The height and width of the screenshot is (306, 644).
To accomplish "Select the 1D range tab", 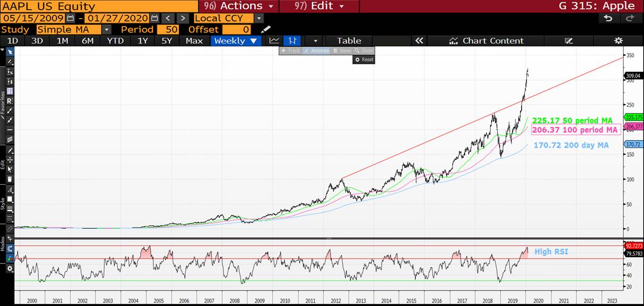I will point(12,40).
